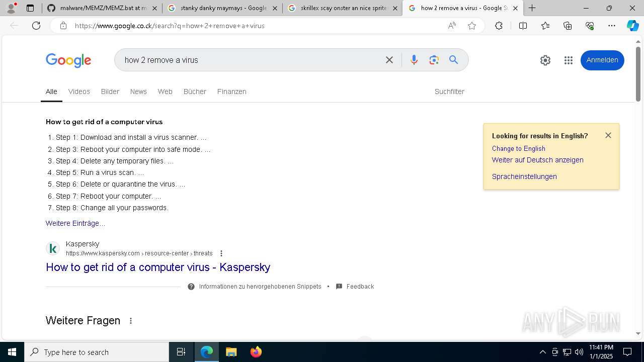The image size is (644, 362).
Task: Open the Edge profile icon
Action: pos(11,8)
